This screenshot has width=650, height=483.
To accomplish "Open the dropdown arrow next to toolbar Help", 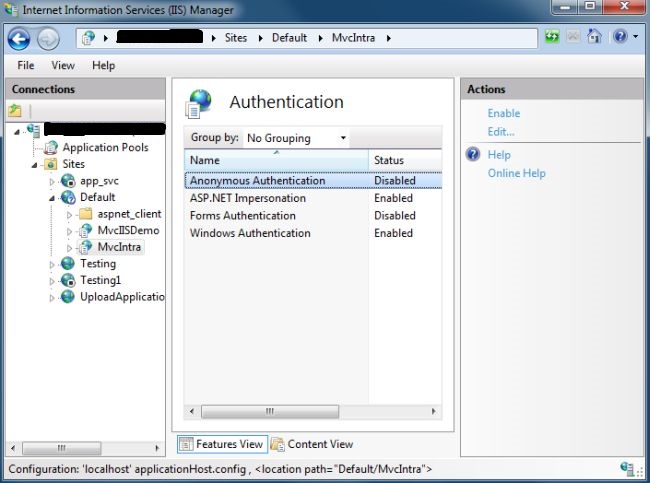I will 635,36.
